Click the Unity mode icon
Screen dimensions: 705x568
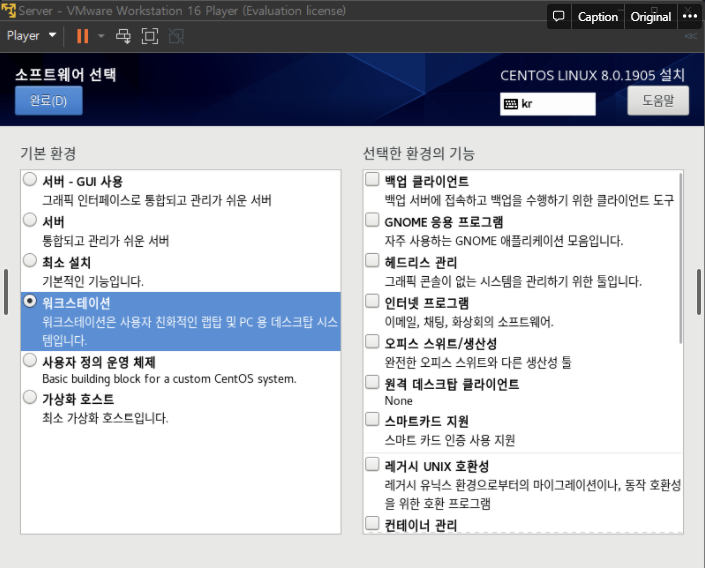click(176, 36)
